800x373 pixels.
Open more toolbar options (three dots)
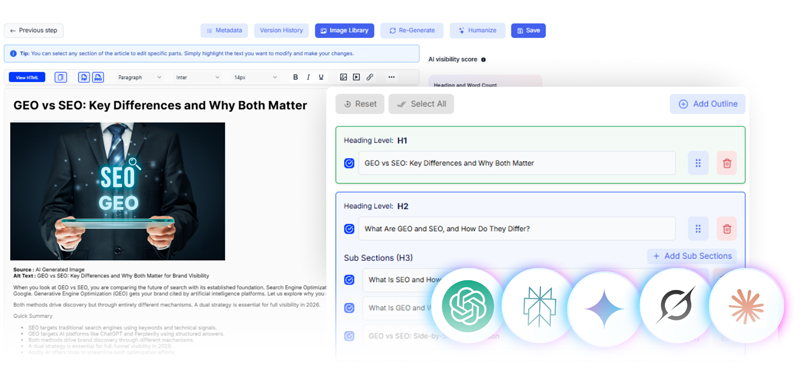[x=391, y=78]
